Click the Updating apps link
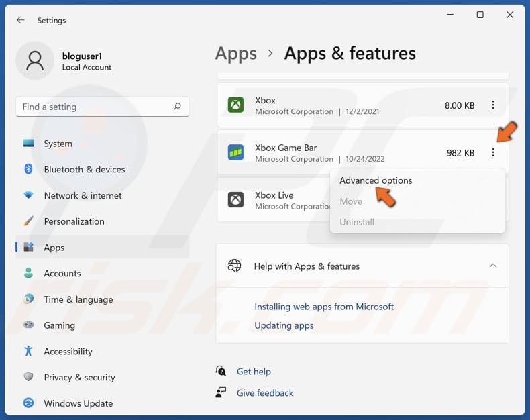The image size is (530, 420). click(x=284, y=325)
